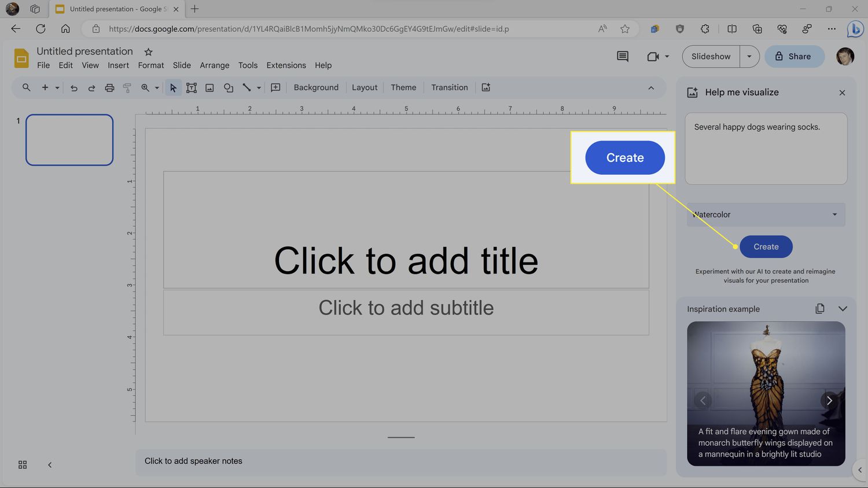Click the undo arrow in toolbar

click(x=74, y=88)
